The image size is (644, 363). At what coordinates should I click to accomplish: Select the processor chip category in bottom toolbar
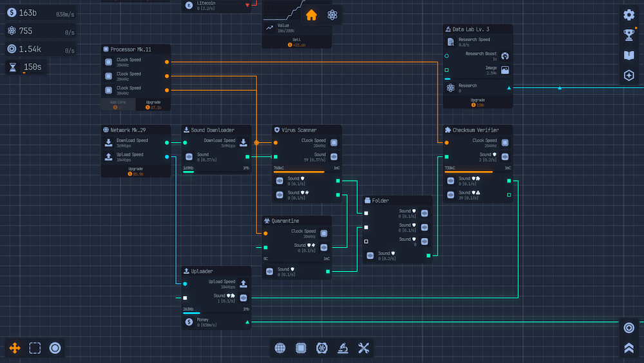[x=301, y=348]
